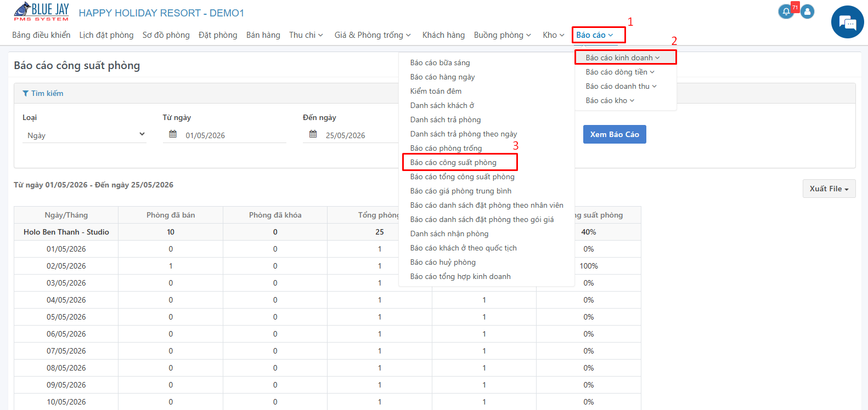
Task: Expand the Thu chi menu
Action: [x=306, y=35]
